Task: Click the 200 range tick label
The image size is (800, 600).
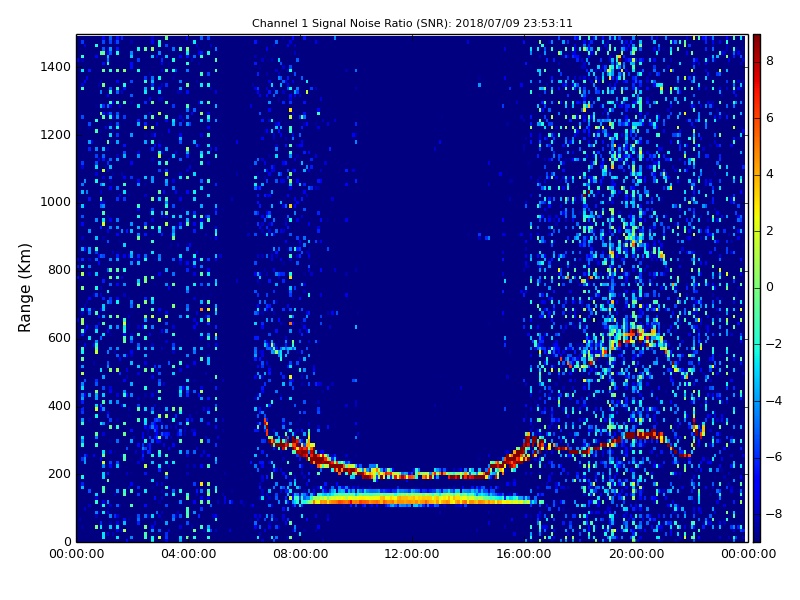Action: (59, 473)
